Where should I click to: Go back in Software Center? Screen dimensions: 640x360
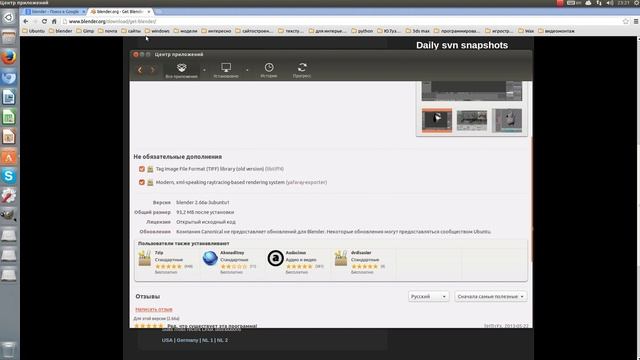pyautogui.click(x=140, y=70)
